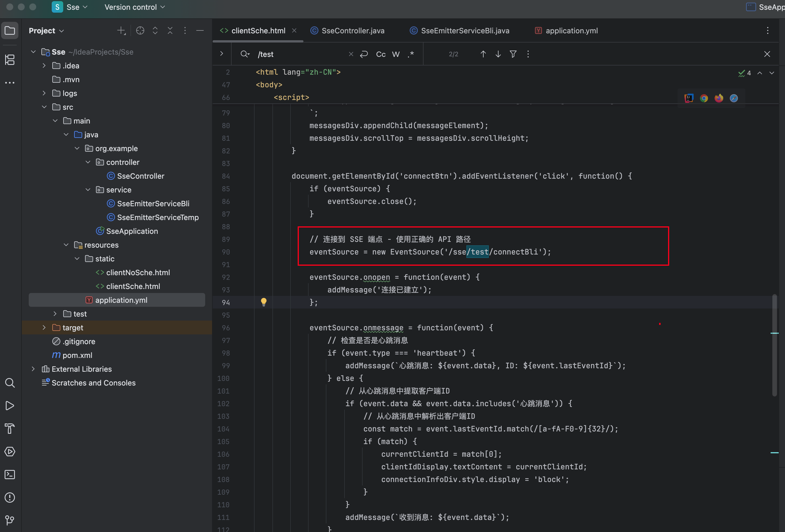
Task: Open preview in Firefox browser icon
Action: (719, 98)
